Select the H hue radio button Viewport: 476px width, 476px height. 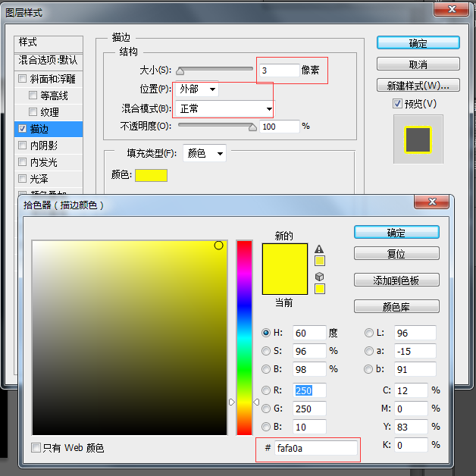click(266, 333)
